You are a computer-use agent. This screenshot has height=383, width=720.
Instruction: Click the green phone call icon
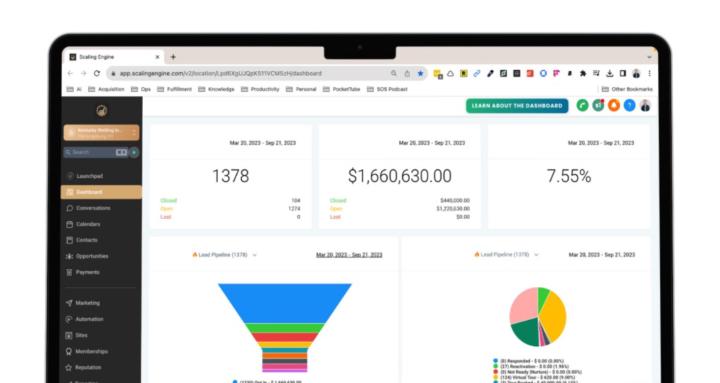coord(582,106)
